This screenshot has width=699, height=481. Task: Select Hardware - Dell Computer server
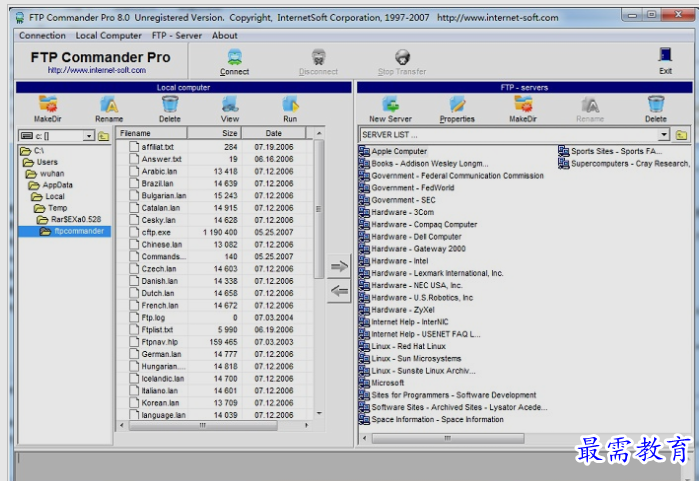[410, 237]
